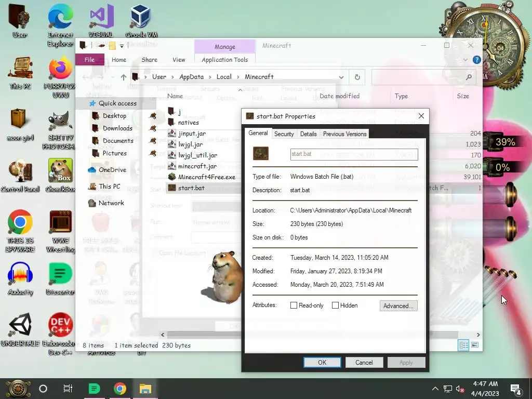Screen dimensions: 532x399
Task: Open the GIMP photoshop desktop icon
Action: [x=60, y=129]
